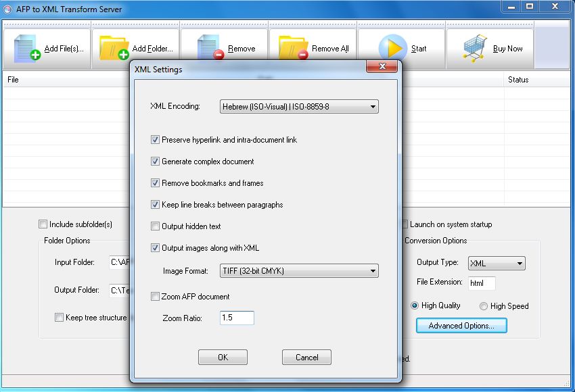Click the Remove file toolbar icon

(x=210, y=47)
